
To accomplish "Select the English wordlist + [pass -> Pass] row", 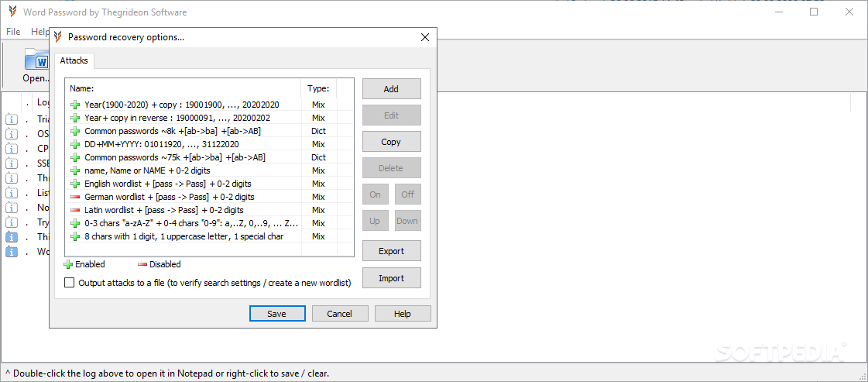I will point(209,183).
